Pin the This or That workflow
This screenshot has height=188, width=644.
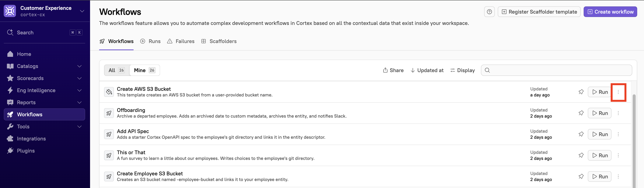click(581, 155)
